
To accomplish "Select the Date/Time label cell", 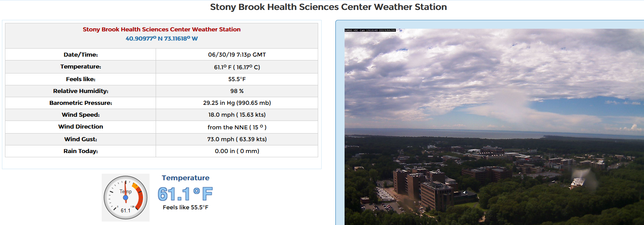I will tap(81, 55).
